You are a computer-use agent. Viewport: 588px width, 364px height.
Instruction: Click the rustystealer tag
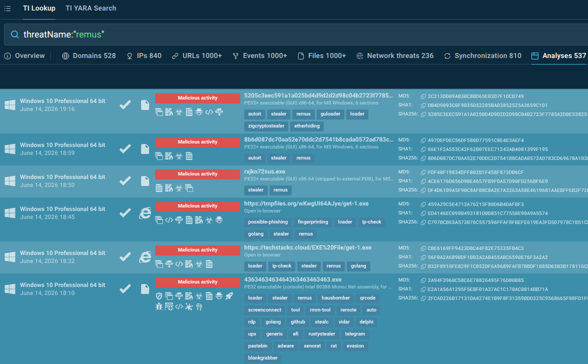pos(321,334)
